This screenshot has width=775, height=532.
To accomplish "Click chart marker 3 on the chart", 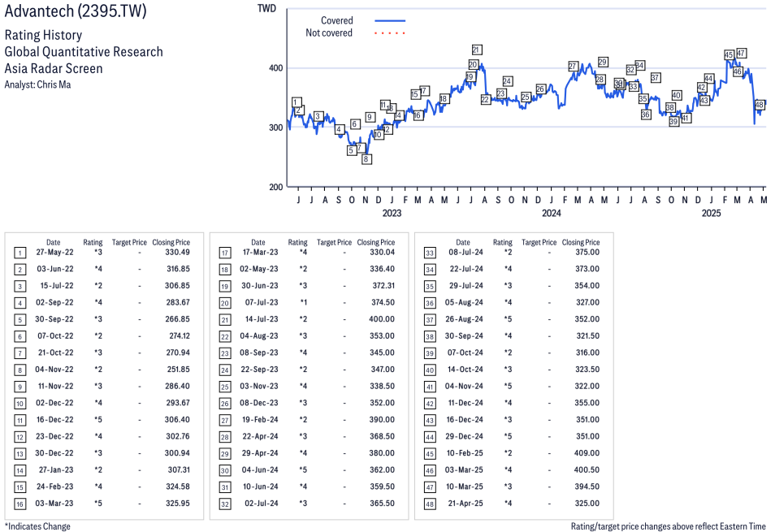I will pyautogui.click(x=318, y=117).
